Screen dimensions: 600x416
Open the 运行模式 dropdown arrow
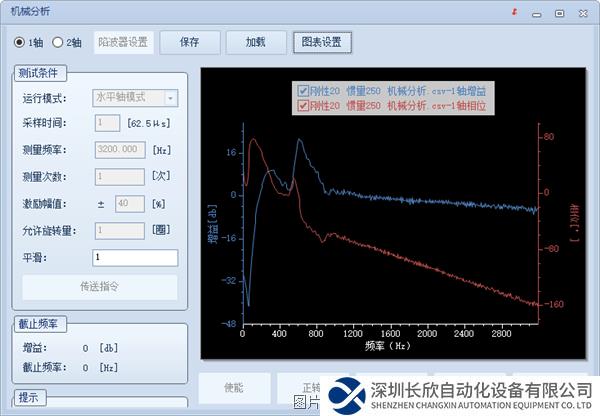(171, 98)
